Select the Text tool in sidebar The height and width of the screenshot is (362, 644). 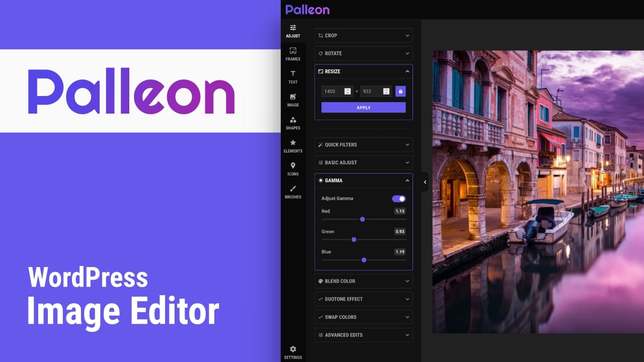293,77
